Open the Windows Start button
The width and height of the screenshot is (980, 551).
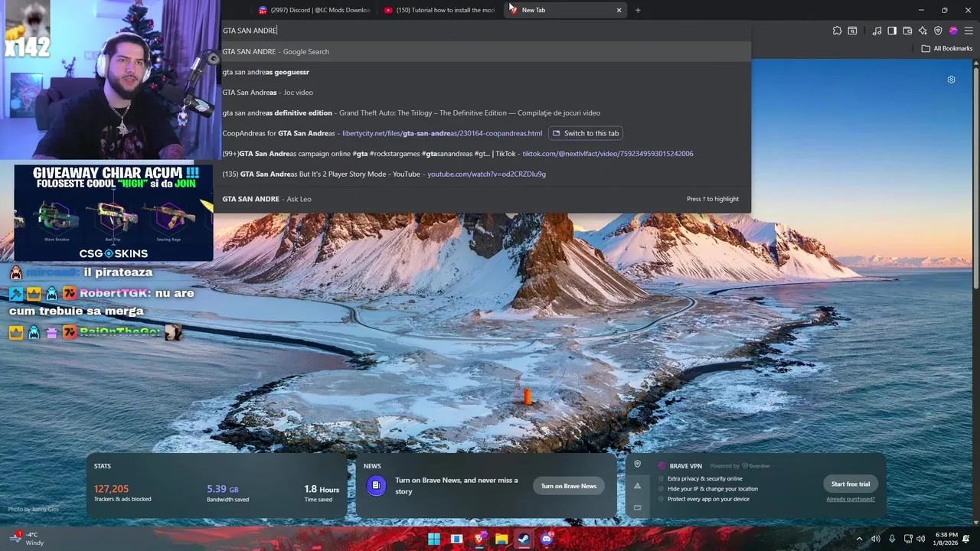click(x=434, y=539)
